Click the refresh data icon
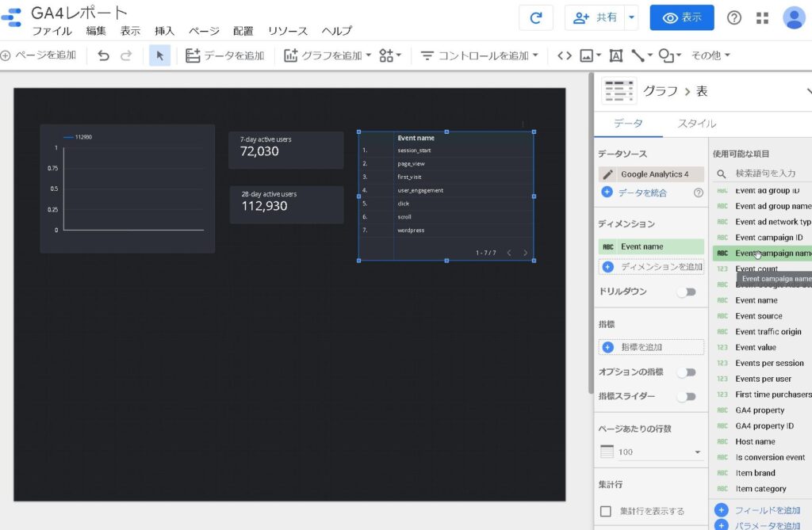 point(536,17)
